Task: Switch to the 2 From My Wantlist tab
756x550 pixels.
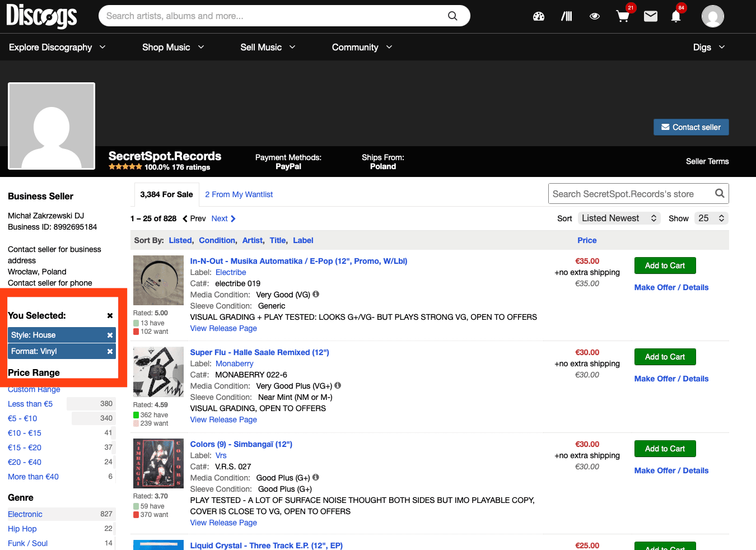Action: pos(239,194)
